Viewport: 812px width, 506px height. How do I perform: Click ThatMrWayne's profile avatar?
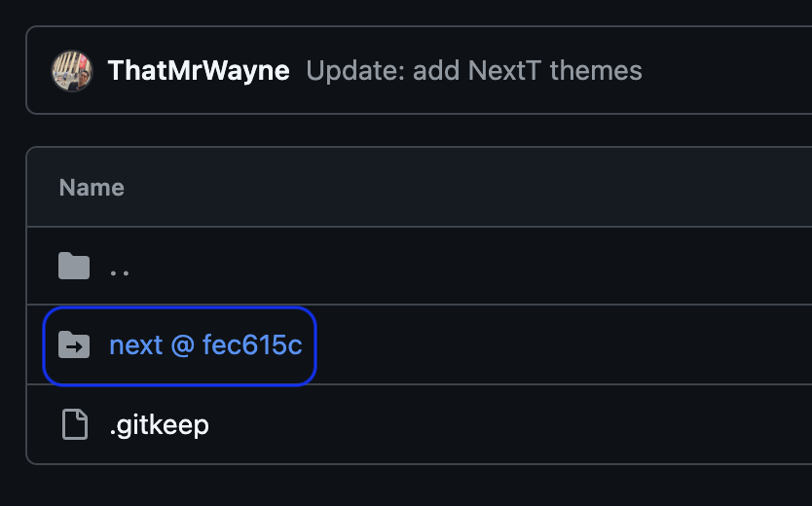(72, 70)
